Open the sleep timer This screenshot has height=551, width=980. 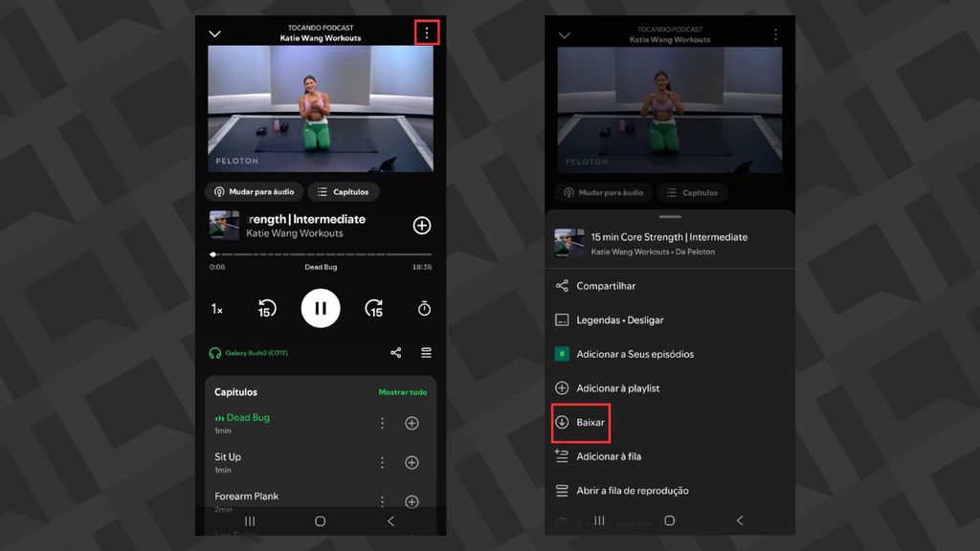424,309
